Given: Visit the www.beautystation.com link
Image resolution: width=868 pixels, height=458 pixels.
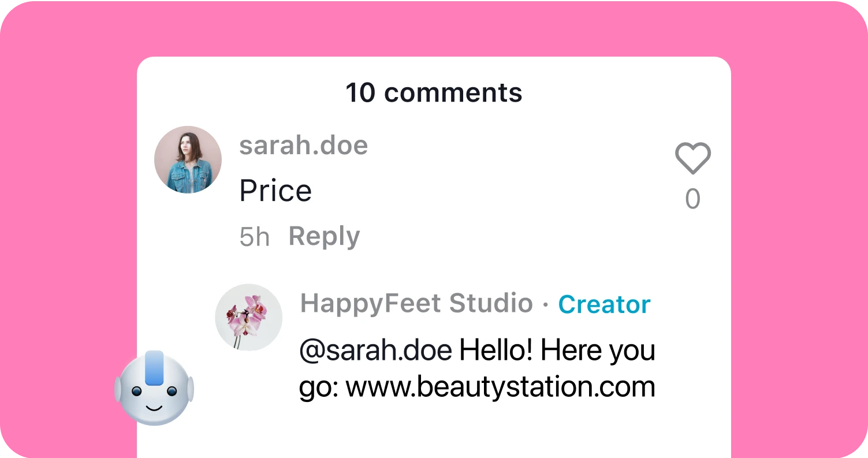Looking at the screenshot, I should pyautogui.click(x=500, y=386).
